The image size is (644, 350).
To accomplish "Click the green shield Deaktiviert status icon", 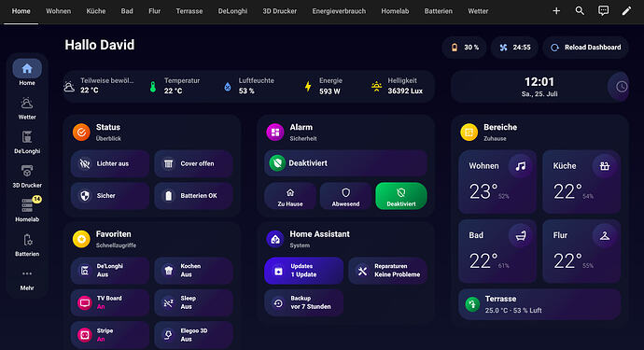I will point(277,163).
